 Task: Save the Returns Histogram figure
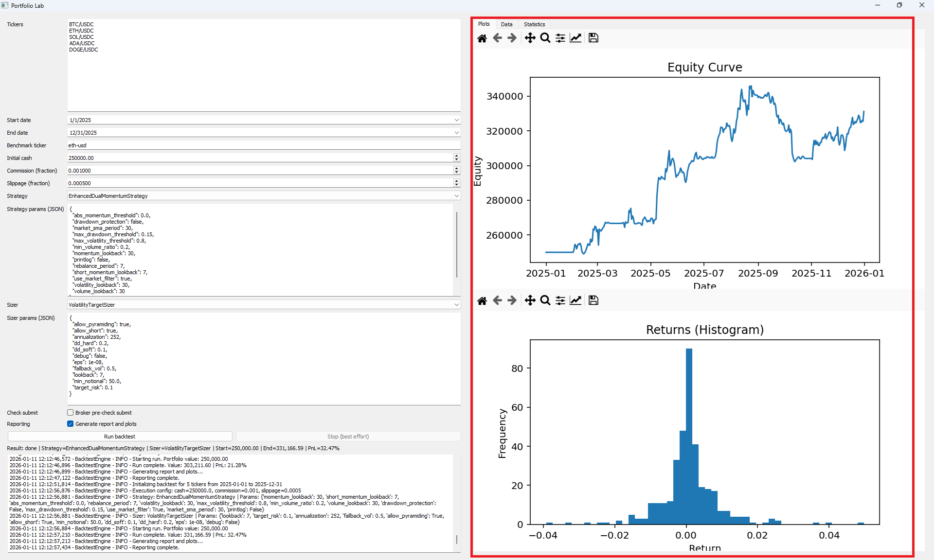pos(593,300)
